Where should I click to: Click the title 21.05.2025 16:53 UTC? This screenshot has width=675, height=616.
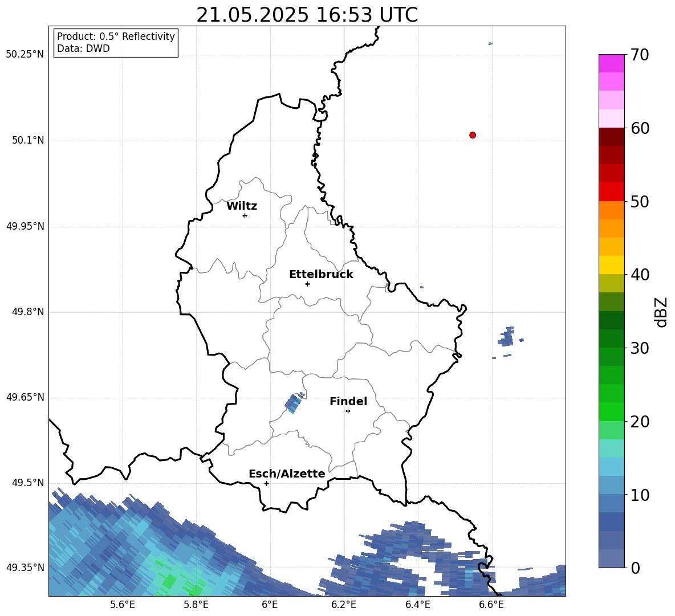pos(307,15)
